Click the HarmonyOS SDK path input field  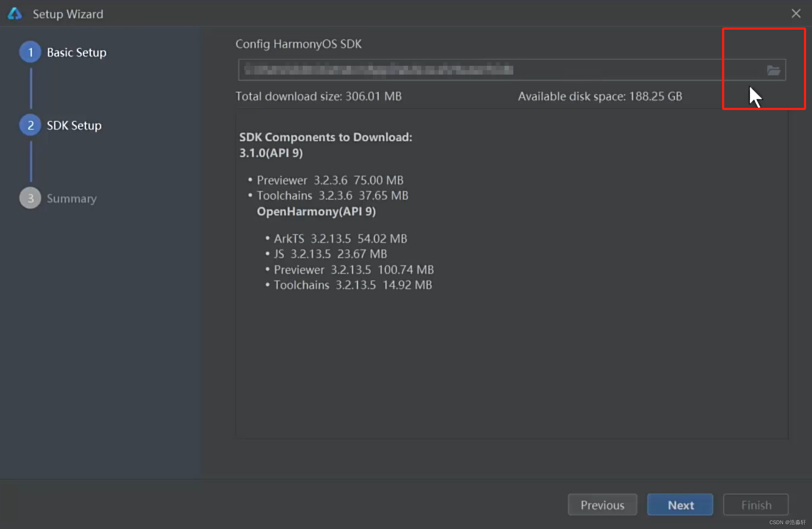512,70
